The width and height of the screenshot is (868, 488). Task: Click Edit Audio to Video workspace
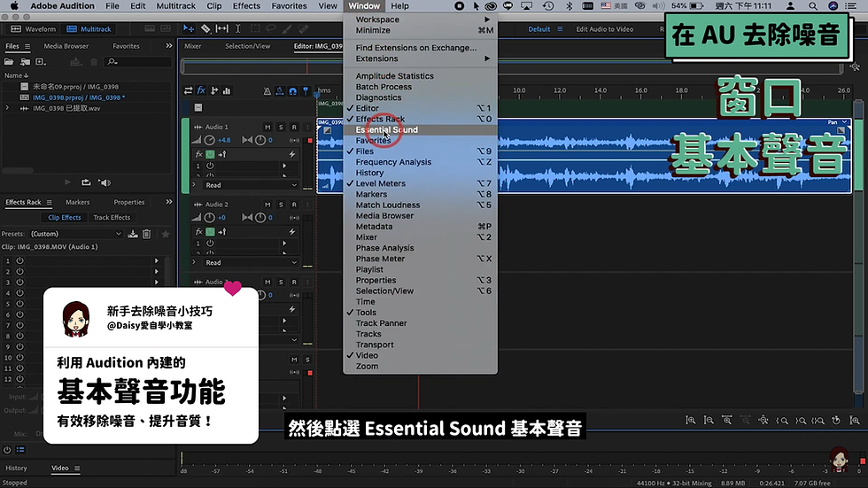604,28
